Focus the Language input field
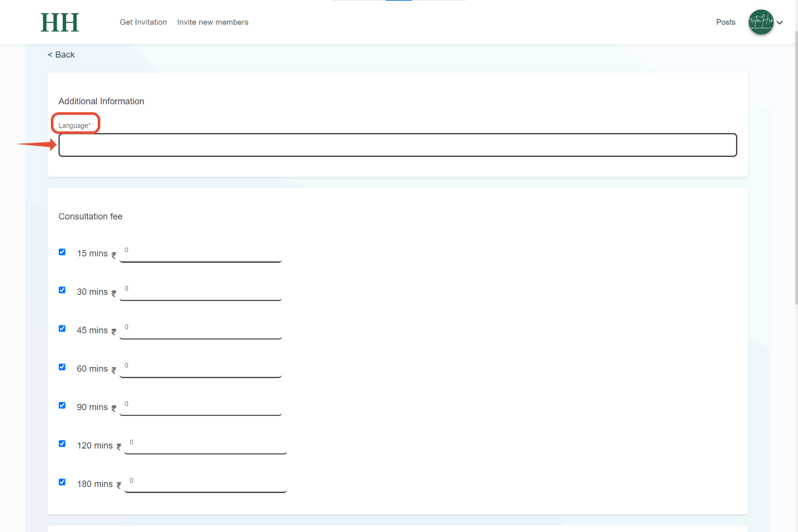Viewport: 798px width, 532px height. (x=397, y=145)
